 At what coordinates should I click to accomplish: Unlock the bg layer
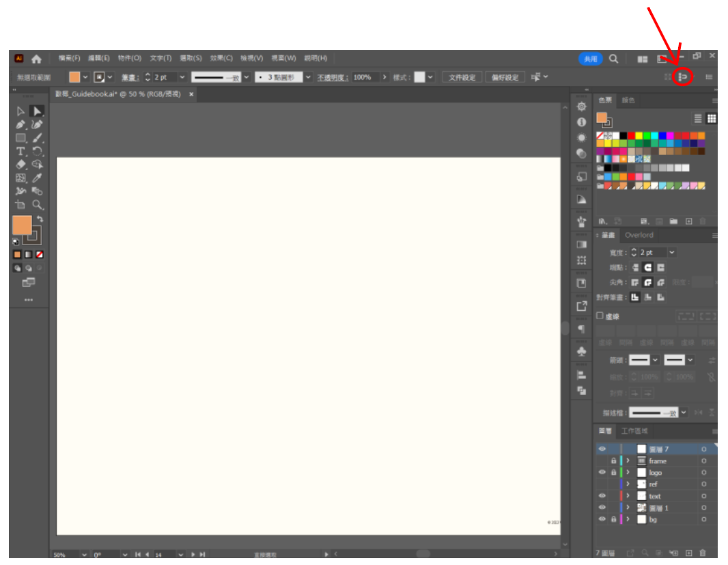coord(613,519)
